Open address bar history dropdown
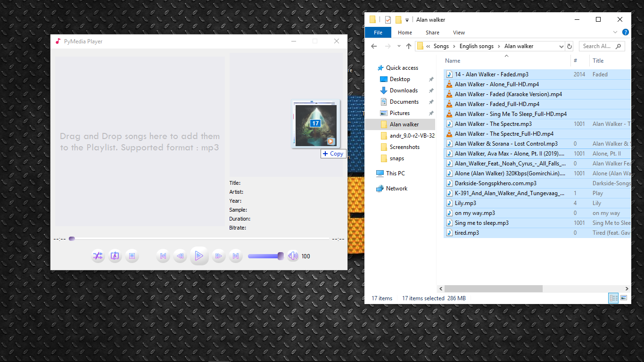Screen dimensions: 644x362 (x=561, y=46)
